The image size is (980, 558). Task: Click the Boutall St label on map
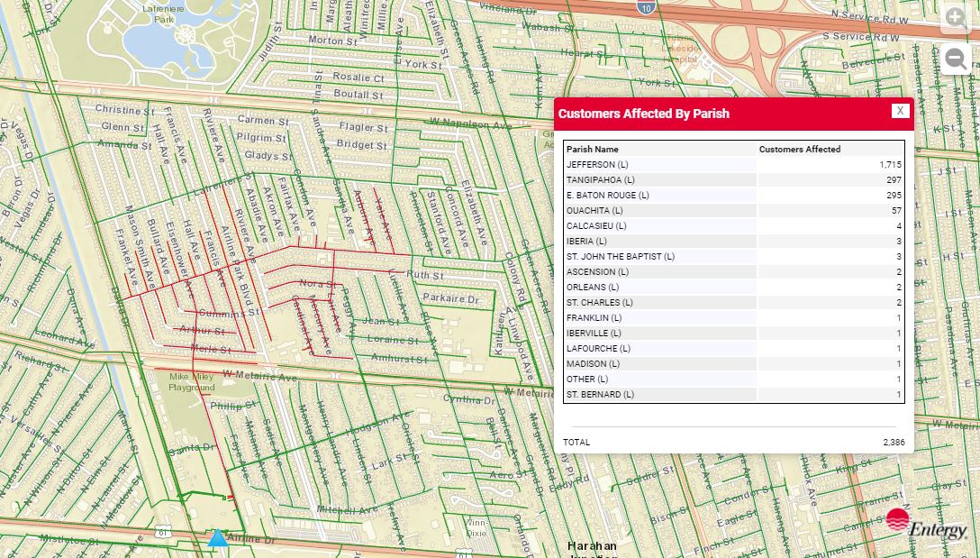tap(358, 95)
